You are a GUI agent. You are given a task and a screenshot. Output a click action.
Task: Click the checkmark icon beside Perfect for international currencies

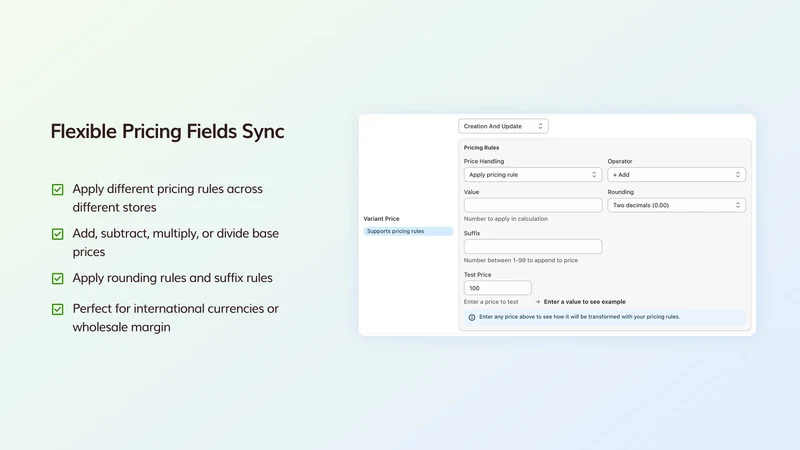coord(58,309)
